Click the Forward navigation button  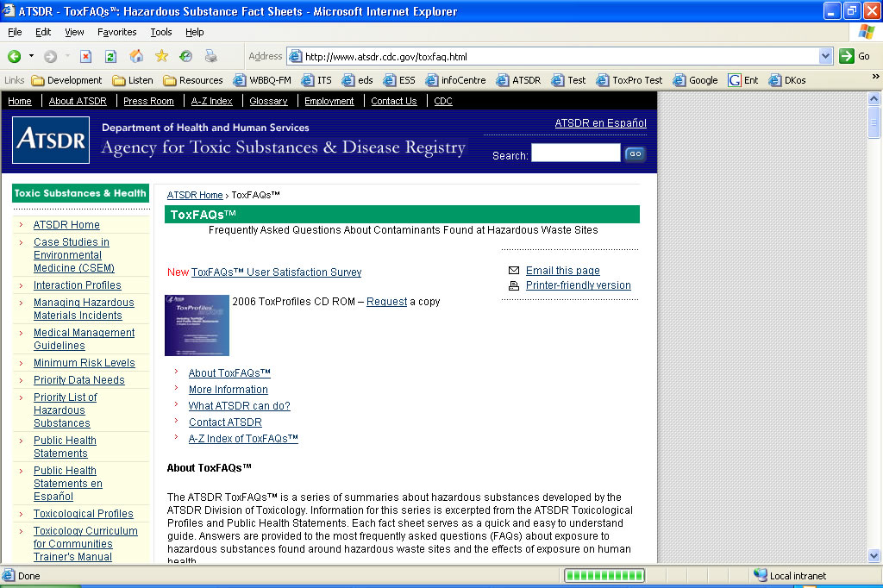click(x=50, y=56)
